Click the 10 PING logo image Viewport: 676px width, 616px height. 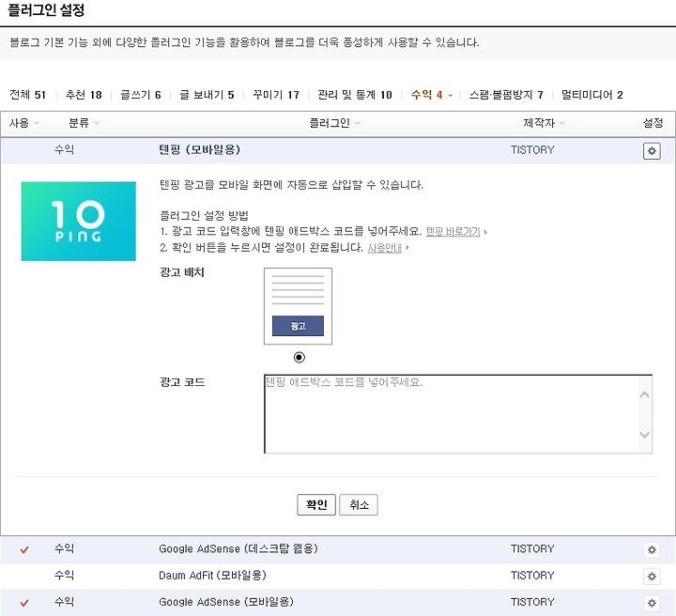click(79, 221)
